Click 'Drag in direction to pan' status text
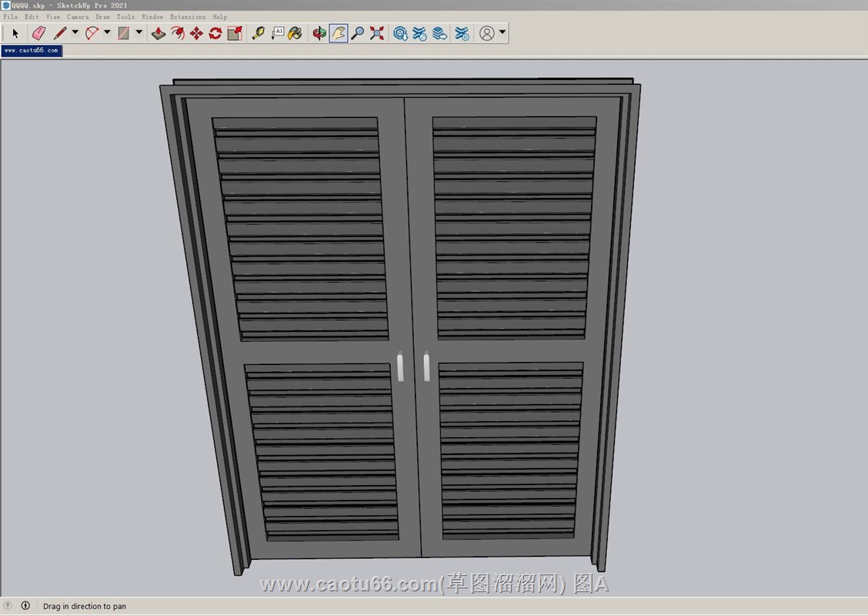 pos(85,606)
